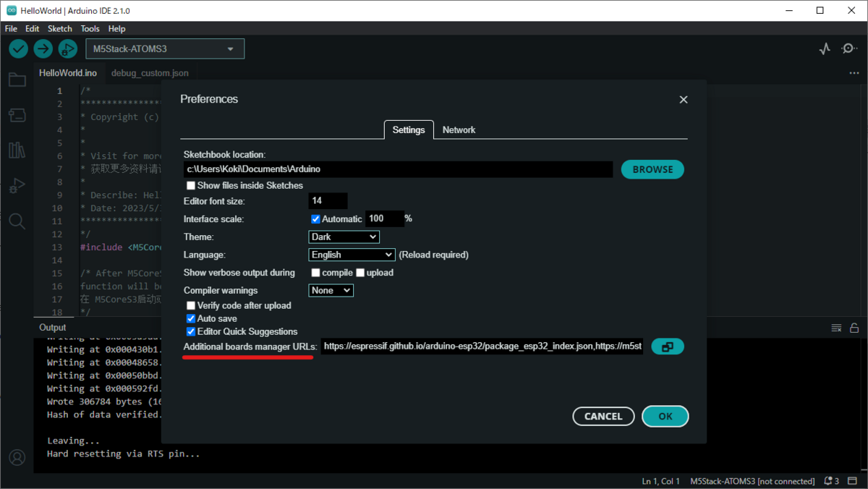Click the Output panel title

tap(53, 328)
